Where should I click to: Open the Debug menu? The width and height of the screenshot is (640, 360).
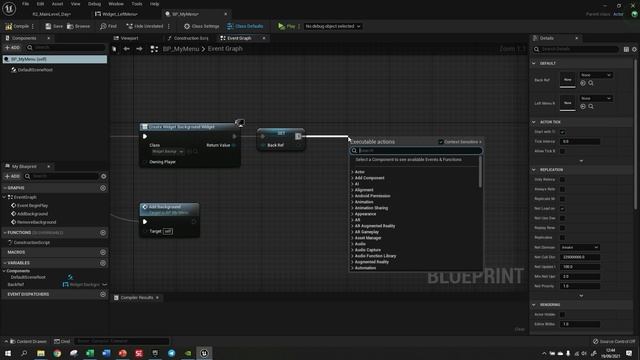[x=94, y=4]
